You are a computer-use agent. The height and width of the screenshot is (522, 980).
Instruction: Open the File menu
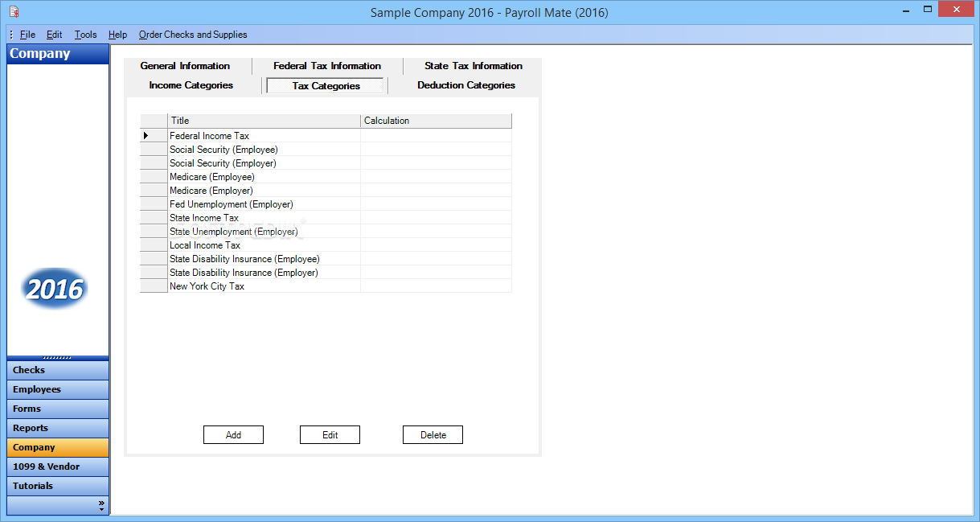(28, 35)
